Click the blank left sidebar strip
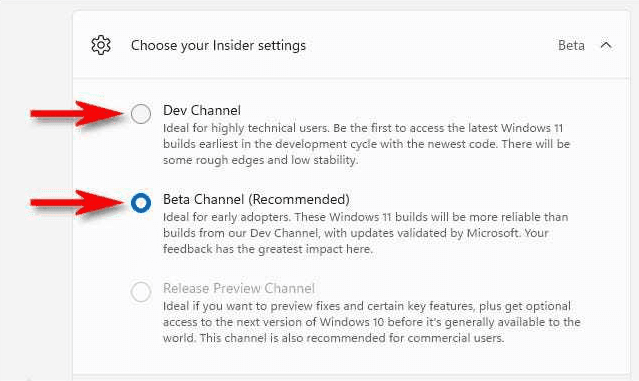This screenshot has width=639, height=381. pyautogui.click(x=35, y=190)
